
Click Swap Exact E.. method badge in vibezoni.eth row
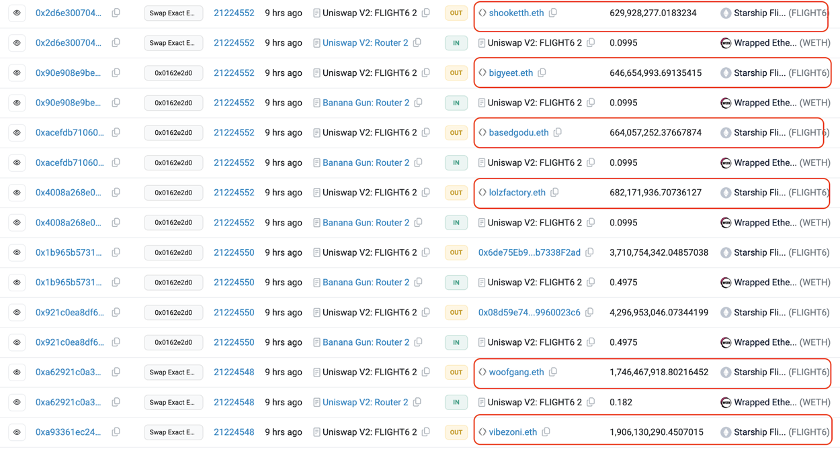click(174, 432)
